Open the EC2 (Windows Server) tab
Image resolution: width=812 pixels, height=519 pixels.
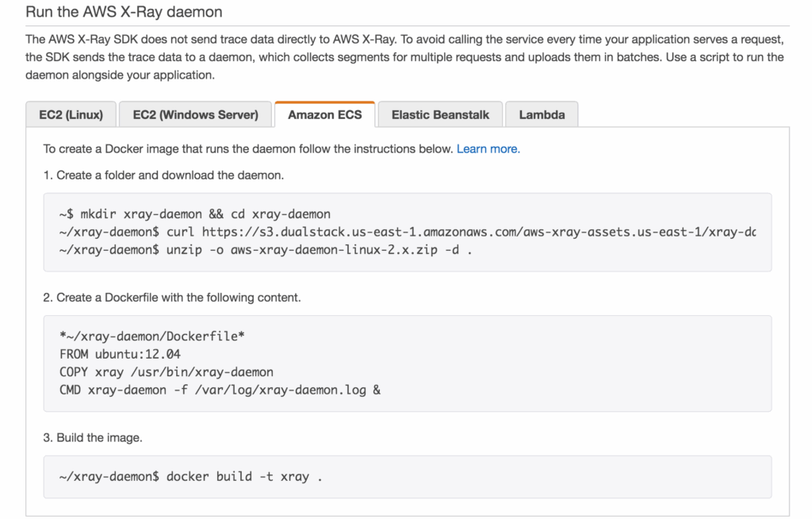point(195,114)
